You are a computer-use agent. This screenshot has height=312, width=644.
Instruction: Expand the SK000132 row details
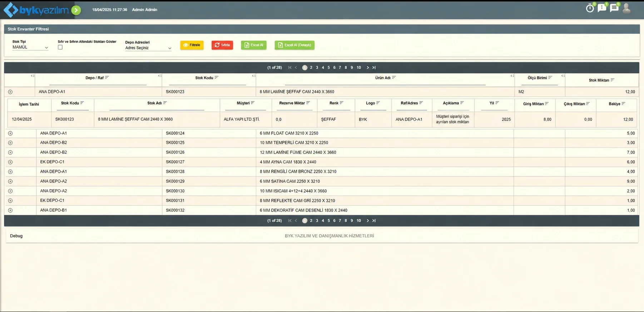(10, 210)
